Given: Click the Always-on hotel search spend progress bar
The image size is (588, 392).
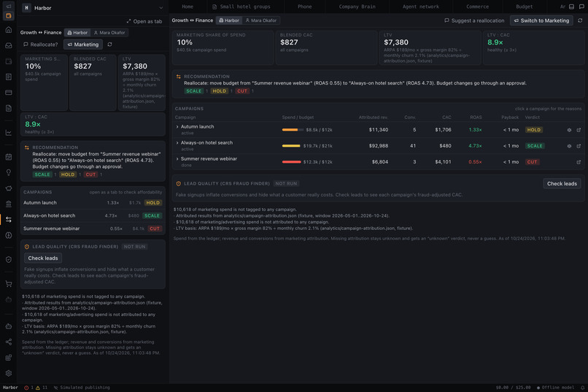Looking at the screenshot, I should [291, 146].
